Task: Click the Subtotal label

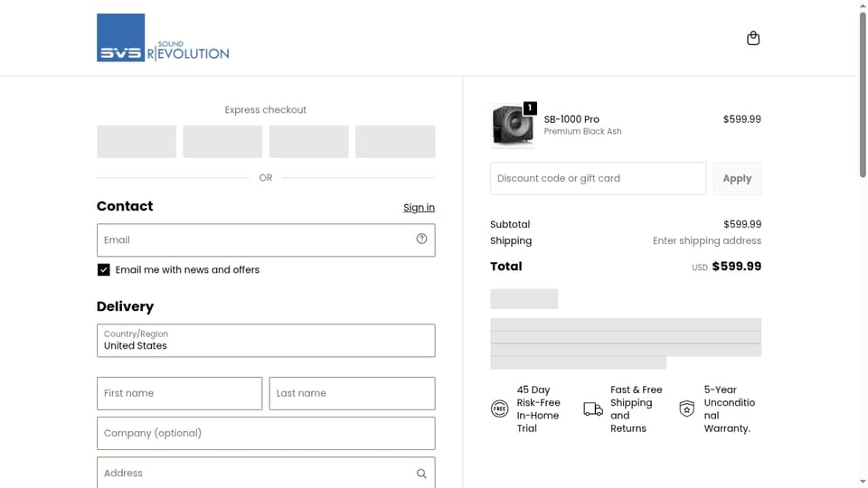Action: click(510, 224)
